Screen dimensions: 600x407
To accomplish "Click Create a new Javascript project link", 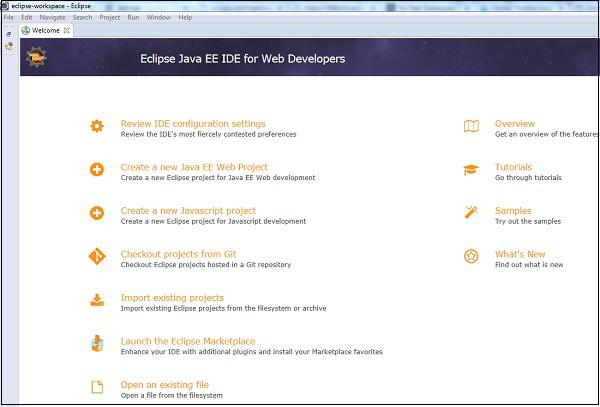I will pos(188,211).
